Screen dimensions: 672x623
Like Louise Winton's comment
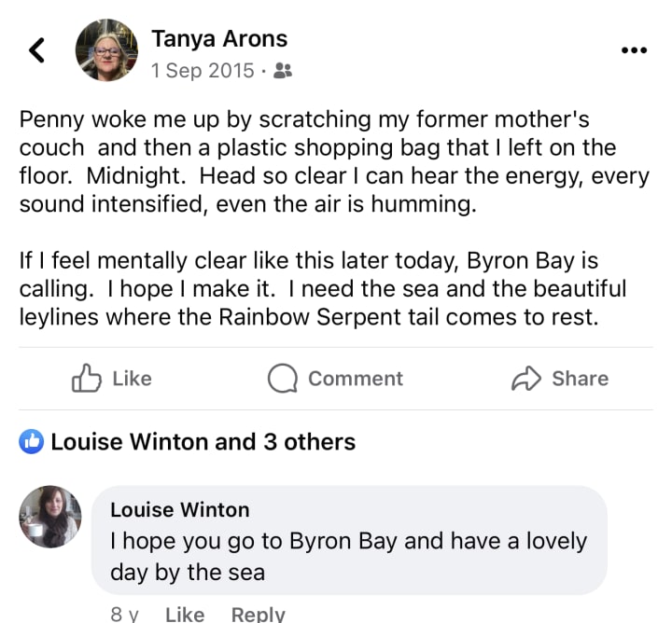click(x=184, y=614)
